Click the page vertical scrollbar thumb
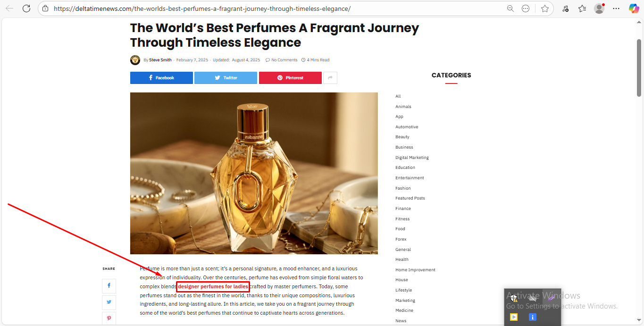 point(639,68)
